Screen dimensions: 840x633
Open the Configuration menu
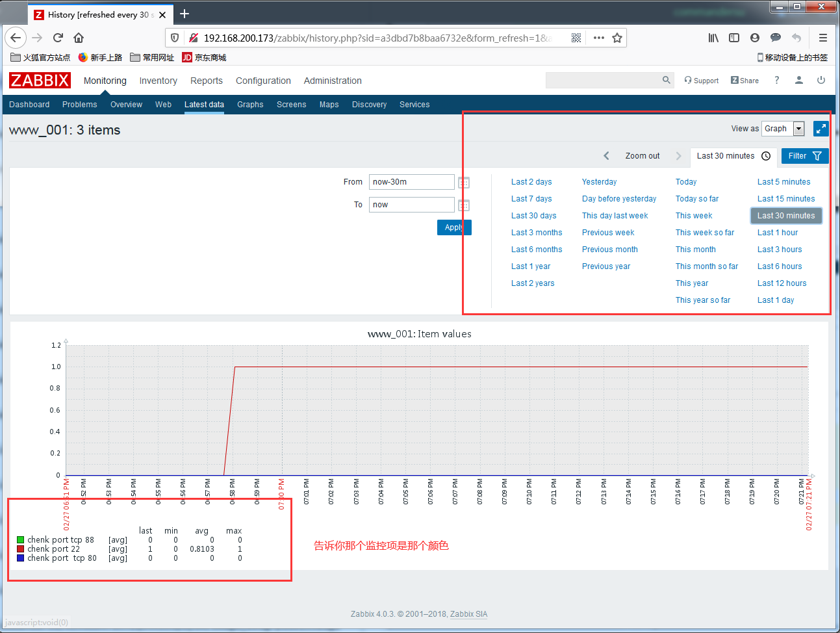[x=263, y=81]
